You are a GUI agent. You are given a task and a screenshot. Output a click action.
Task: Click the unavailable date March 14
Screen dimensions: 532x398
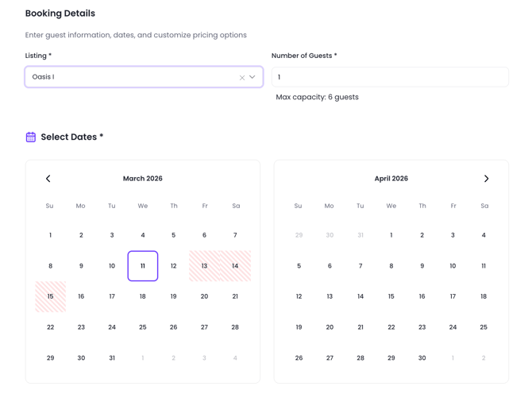click(235, 266)
